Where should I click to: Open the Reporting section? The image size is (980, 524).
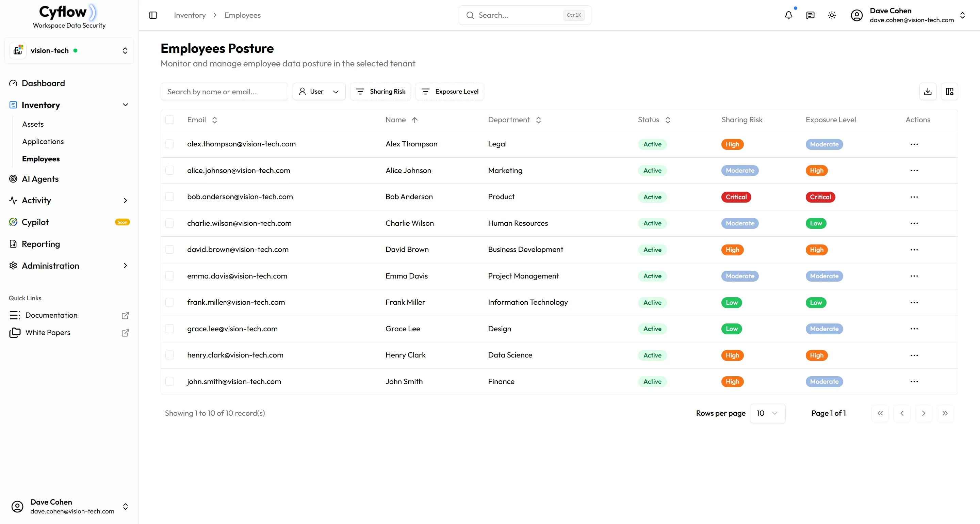click(x=40, y=244)
